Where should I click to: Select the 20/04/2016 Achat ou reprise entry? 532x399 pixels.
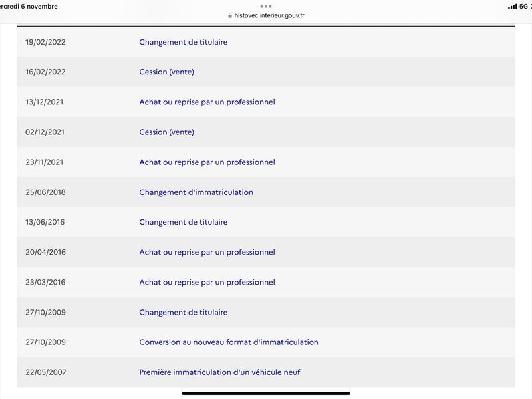207,252
